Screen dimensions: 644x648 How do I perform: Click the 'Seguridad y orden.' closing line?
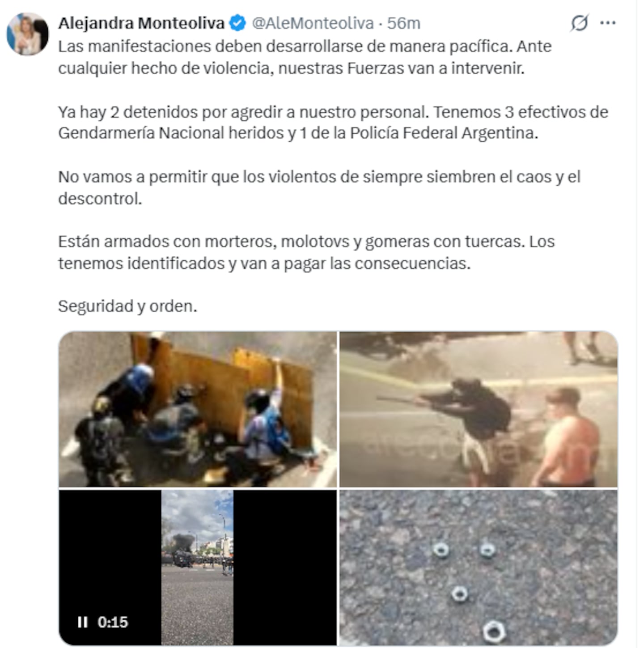127,306
